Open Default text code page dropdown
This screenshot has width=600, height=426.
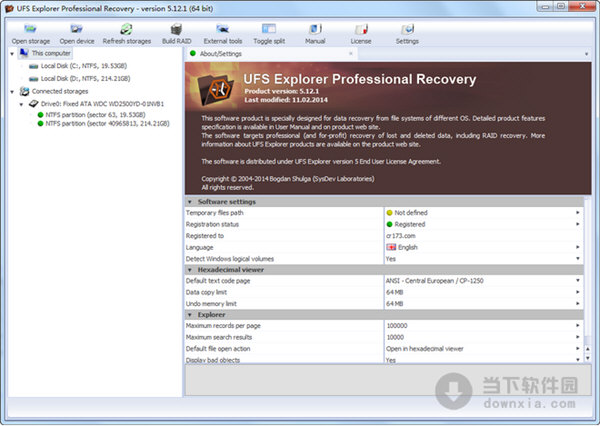tap(578, 281)
